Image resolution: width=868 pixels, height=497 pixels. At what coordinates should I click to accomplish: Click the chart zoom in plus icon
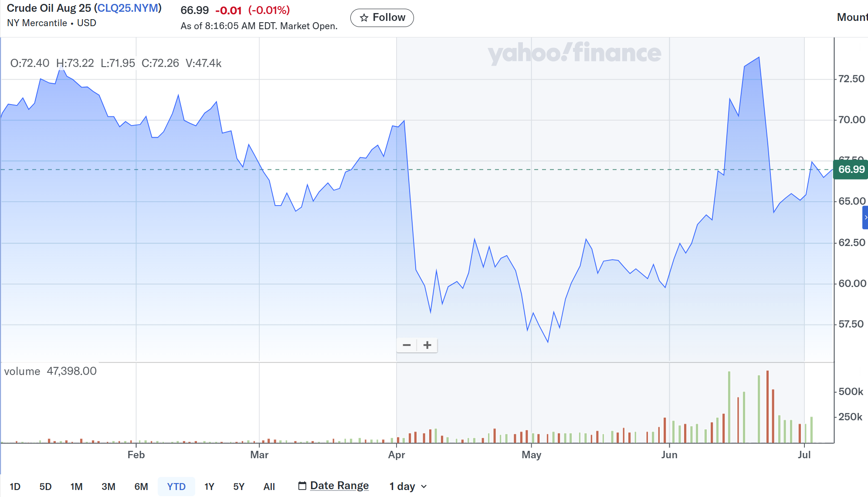427,345
